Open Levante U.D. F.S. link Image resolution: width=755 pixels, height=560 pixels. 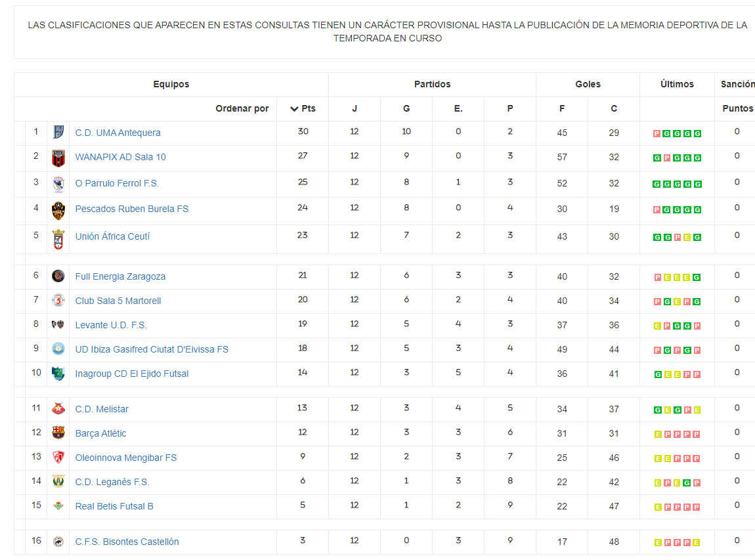pos(111,325)
